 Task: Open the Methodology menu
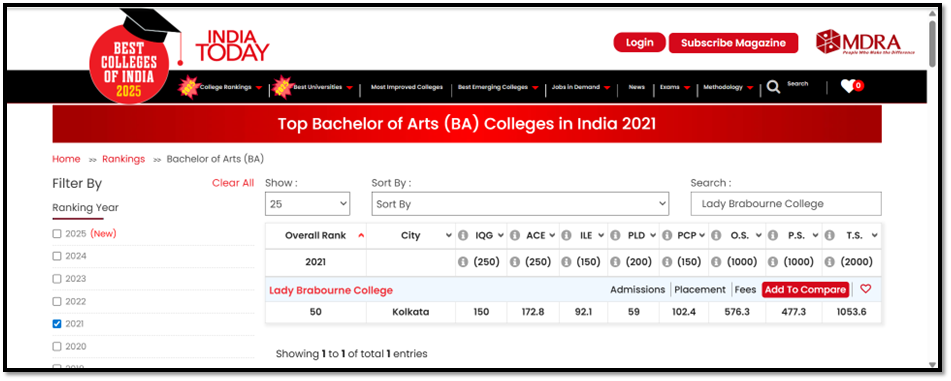pos(728,87)
